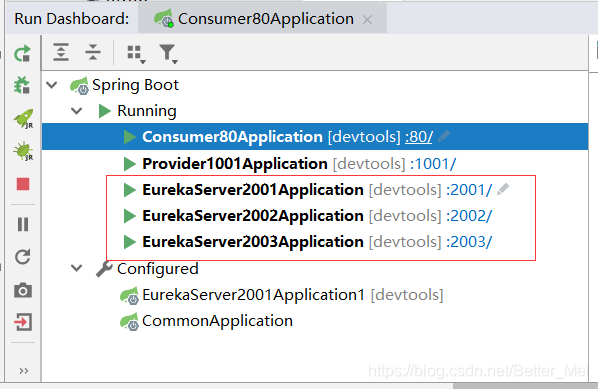The width and height of the screenshot is (598, 389).
Task: Click the Running label in tree
Action: click(147, 111)
